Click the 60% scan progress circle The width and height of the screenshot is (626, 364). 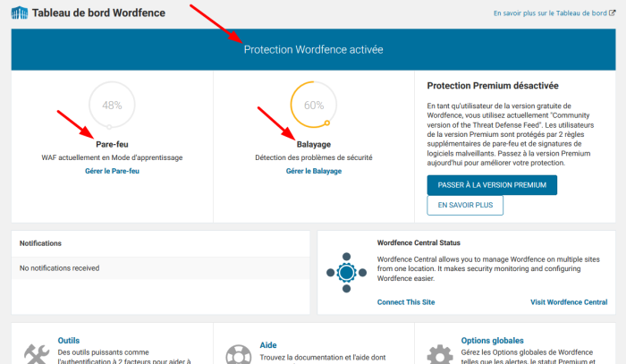pyautogui.click(x=313, y=105)
